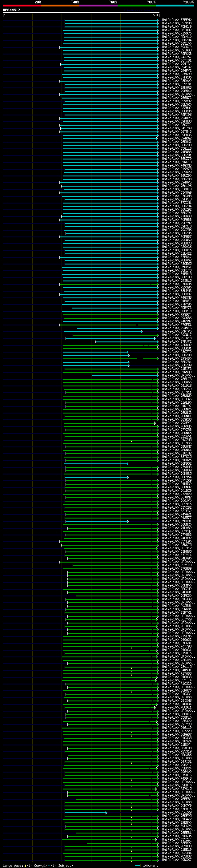Select hit label UniRef100_A3C7T9
197x868 pixels.
pos(177,352)
